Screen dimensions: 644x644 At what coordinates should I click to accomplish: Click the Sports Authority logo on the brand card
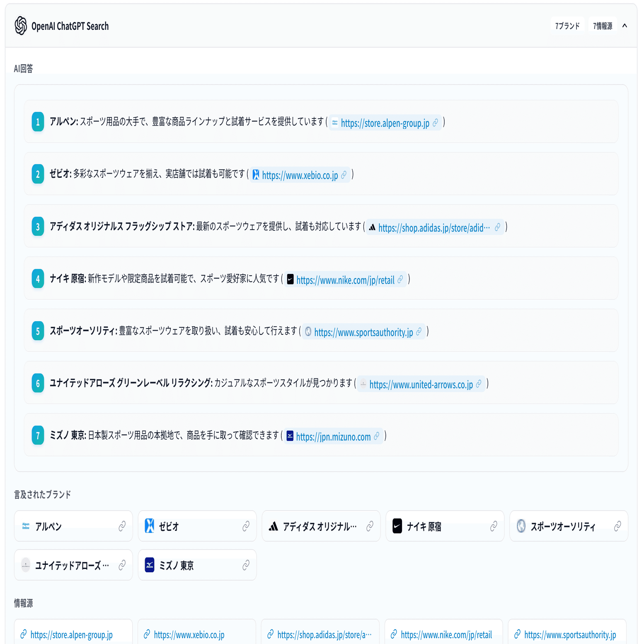[x=521, y=526]
